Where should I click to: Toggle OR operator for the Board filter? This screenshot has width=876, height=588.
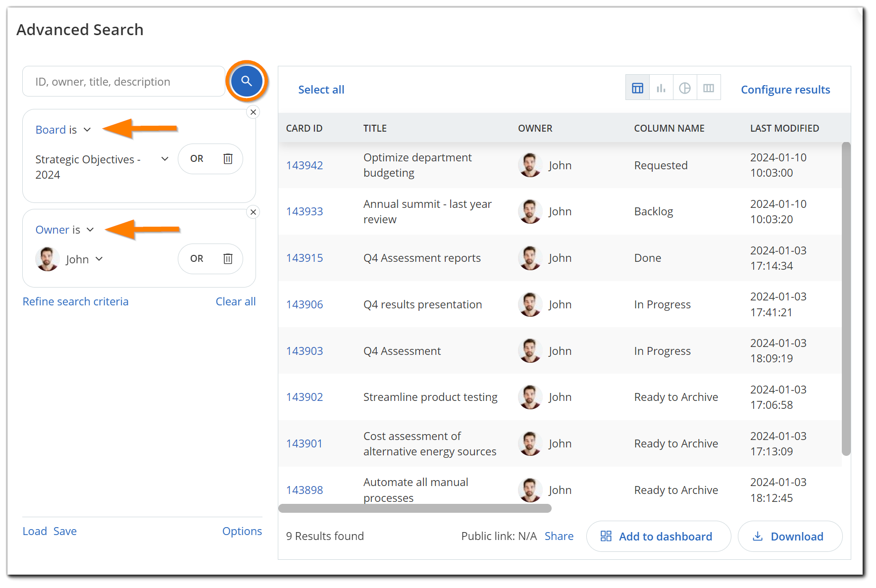coord(196,159)
